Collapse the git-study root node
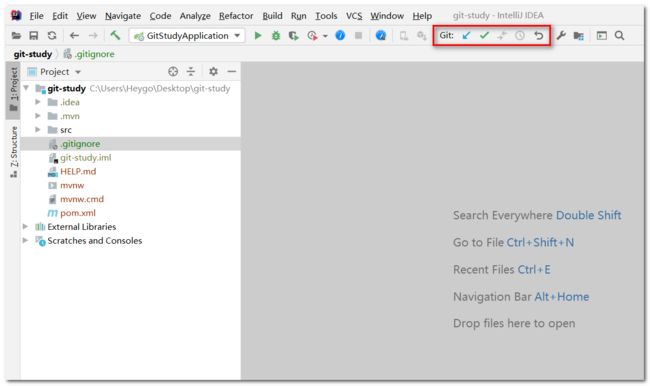 pyautogui.click(x=27, y=88)
